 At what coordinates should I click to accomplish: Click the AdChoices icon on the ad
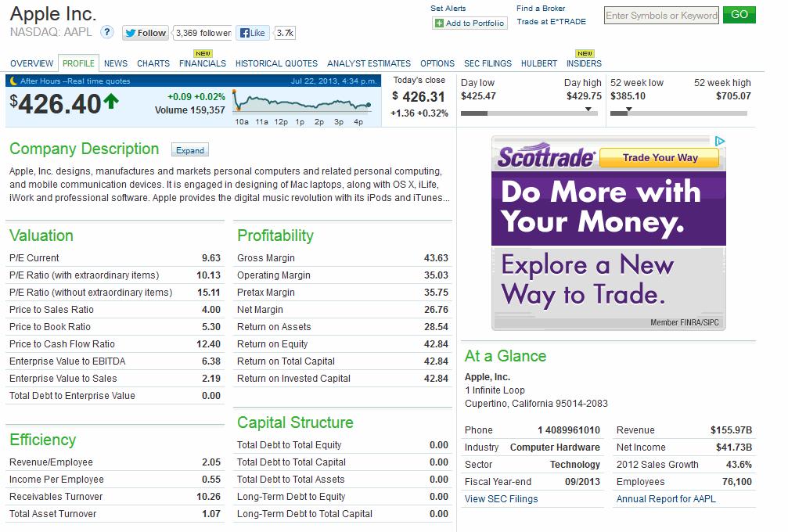pyautogui.click(x=720, y=141)
